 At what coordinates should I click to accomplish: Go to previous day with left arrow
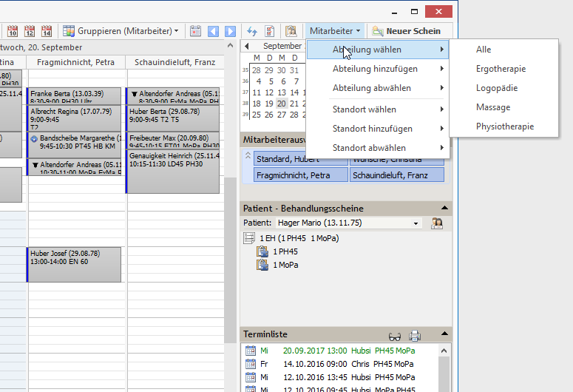(213, 31)
